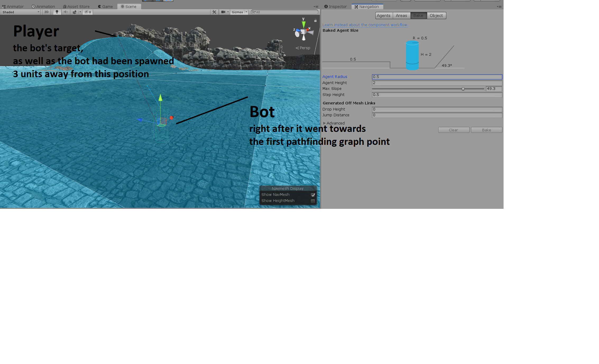Switch to the Agents tab in Navigation
The image size is (599, 364).
384,15
